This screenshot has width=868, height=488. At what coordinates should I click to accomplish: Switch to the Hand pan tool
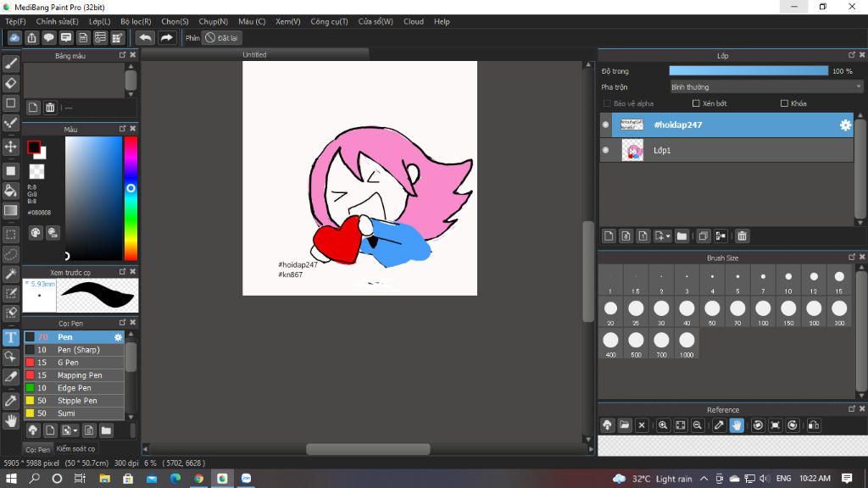11,420
